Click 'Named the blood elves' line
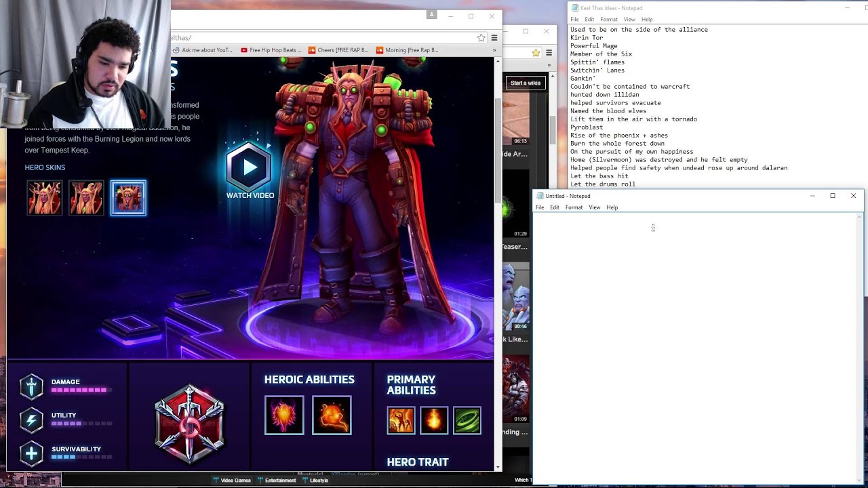The width and height of the screenshot is (868, 488). pyautogui.click(x=608, y=111)
